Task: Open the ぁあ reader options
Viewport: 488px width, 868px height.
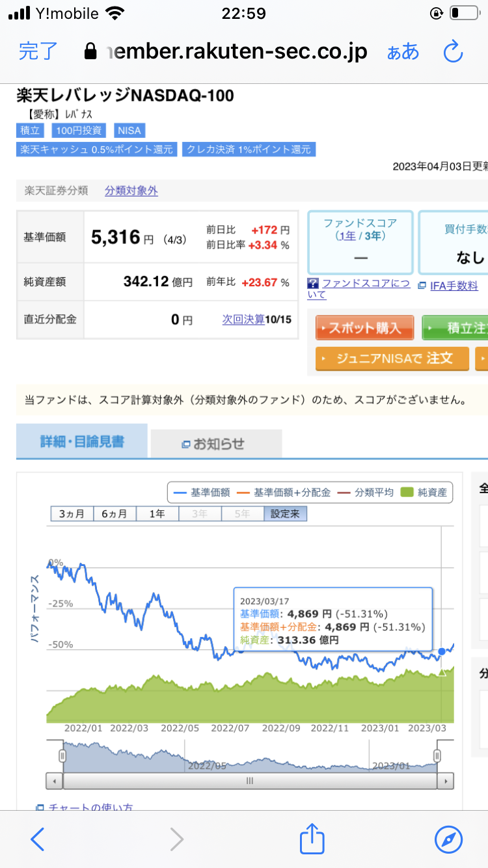Action: (x=403, y=51)
